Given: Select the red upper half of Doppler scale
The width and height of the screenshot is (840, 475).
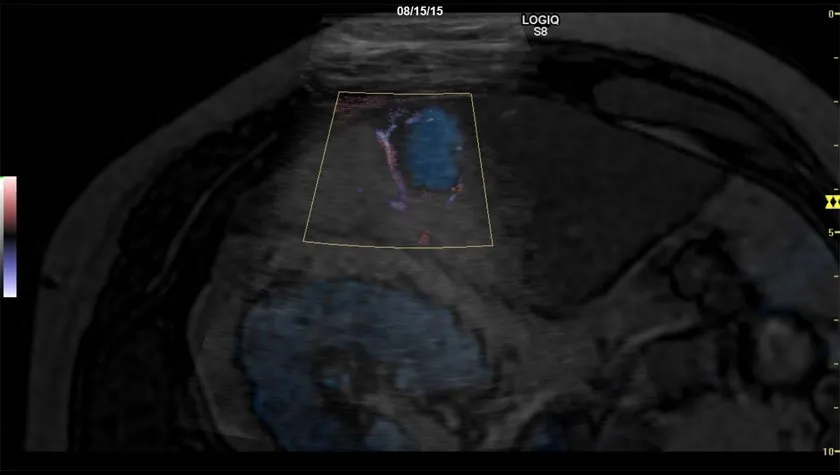Looking at the screenshot, I should click(x=9, y=204).
